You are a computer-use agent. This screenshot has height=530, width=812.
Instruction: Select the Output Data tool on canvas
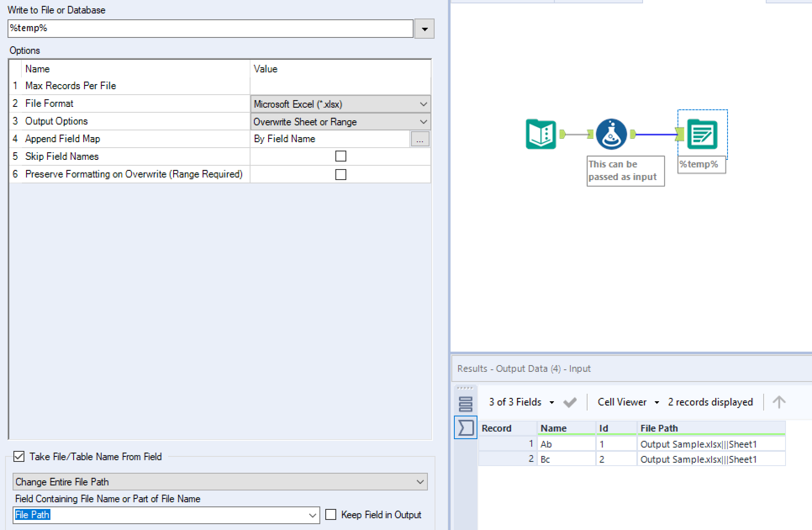point(702,134)
